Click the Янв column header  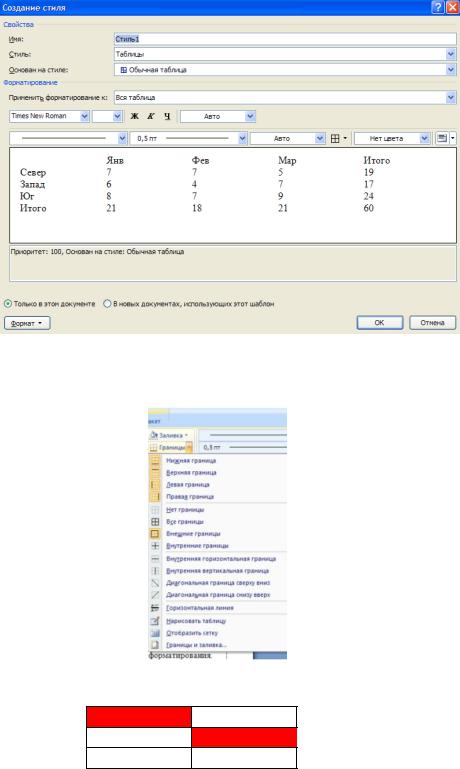(x=115, y=160)
